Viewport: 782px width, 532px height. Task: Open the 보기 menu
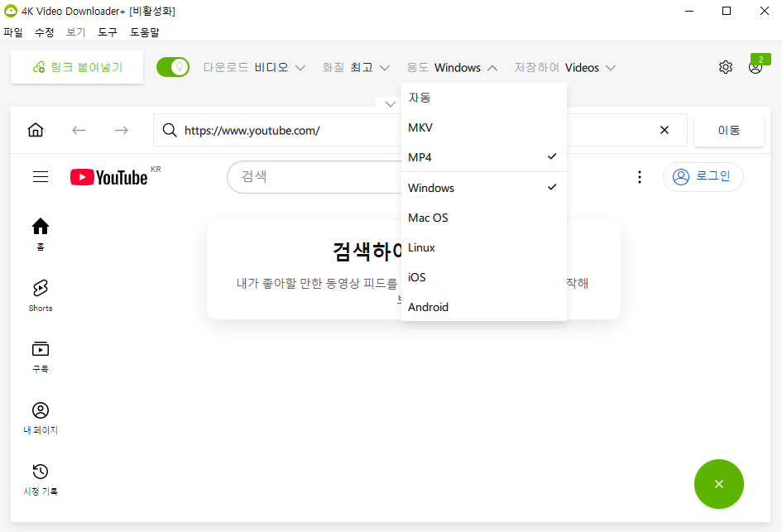(76, 32)
